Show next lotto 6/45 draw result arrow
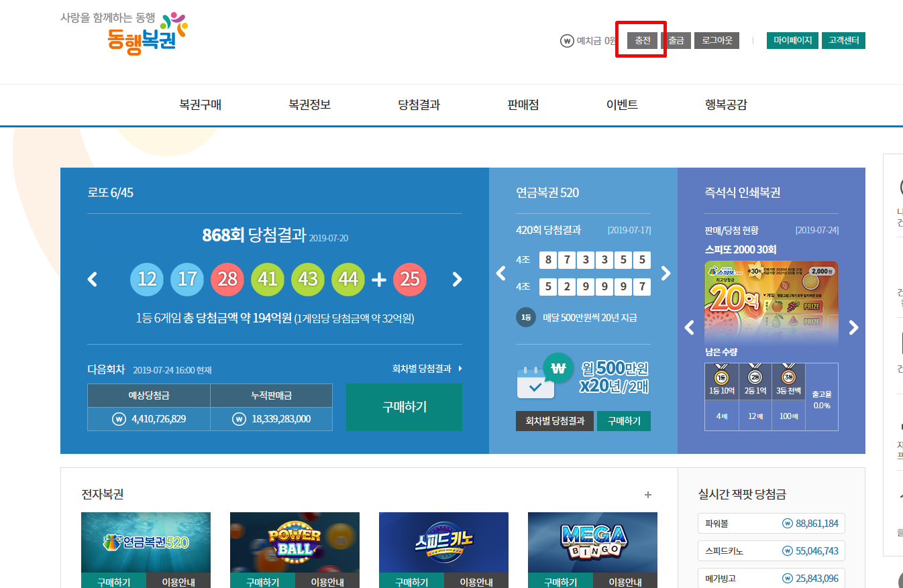 coord(457,280)
